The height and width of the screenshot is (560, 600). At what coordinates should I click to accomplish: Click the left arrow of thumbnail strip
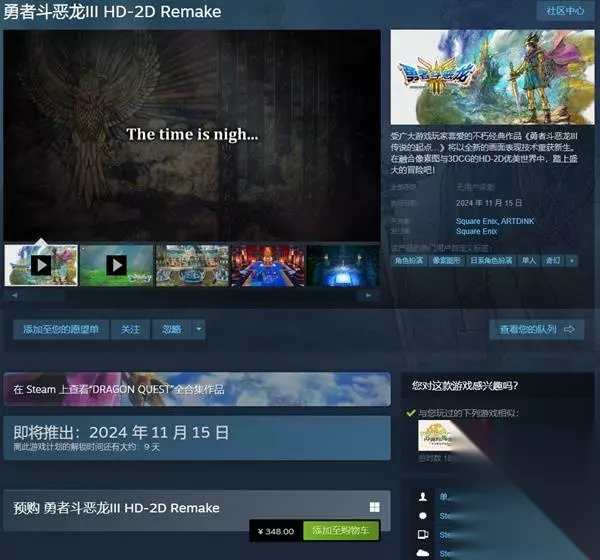pyautogui.click(x=15, y=295)
